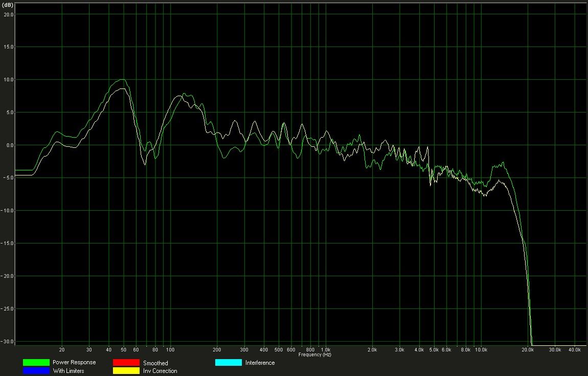Click the cyan Interference color swatch

(x=229, y=363)
